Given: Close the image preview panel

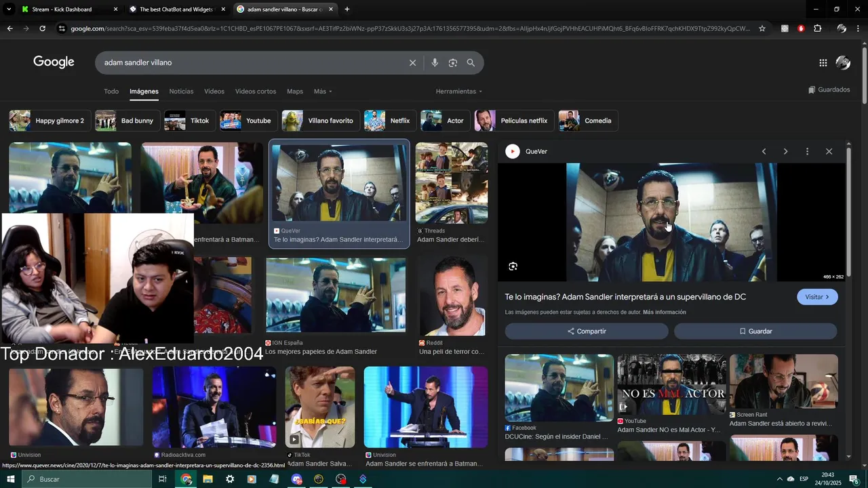Looking at the screenshot, I should [x=829, y=151].
